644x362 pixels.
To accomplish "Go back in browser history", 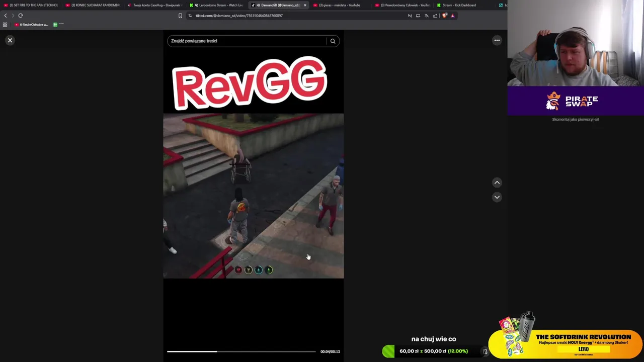I will pos(6,16).
